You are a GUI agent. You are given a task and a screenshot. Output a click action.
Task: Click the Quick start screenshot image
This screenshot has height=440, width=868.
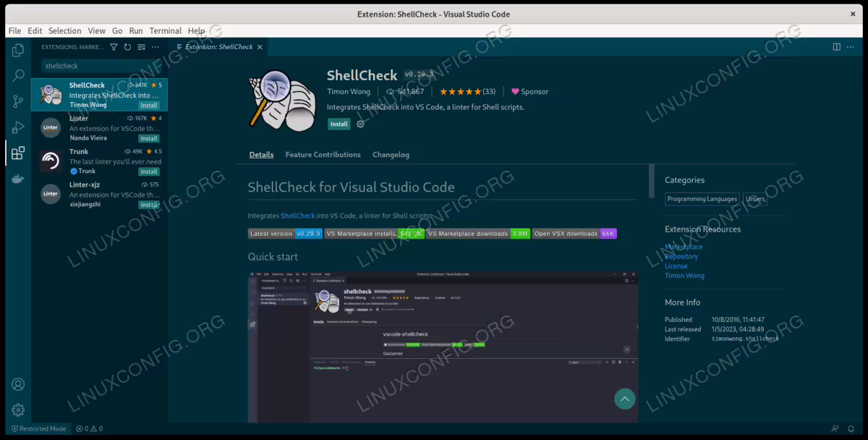pos(443,347)
